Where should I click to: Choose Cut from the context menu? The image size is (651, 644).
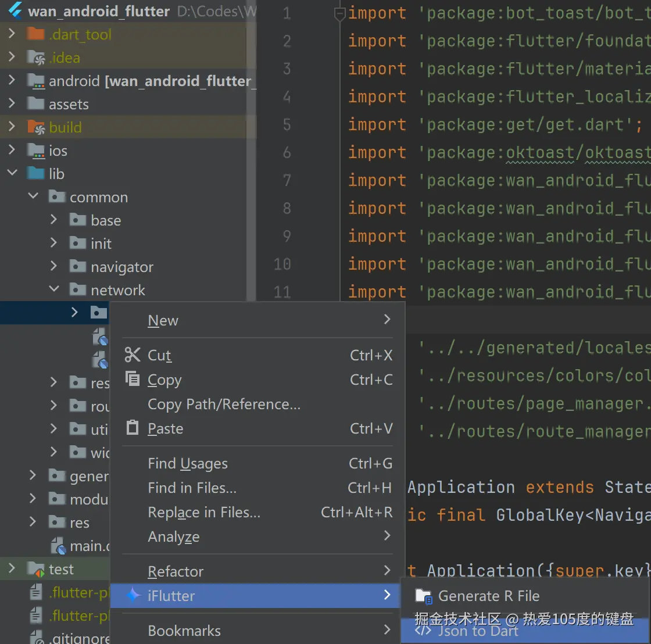(x=257, y=356)
